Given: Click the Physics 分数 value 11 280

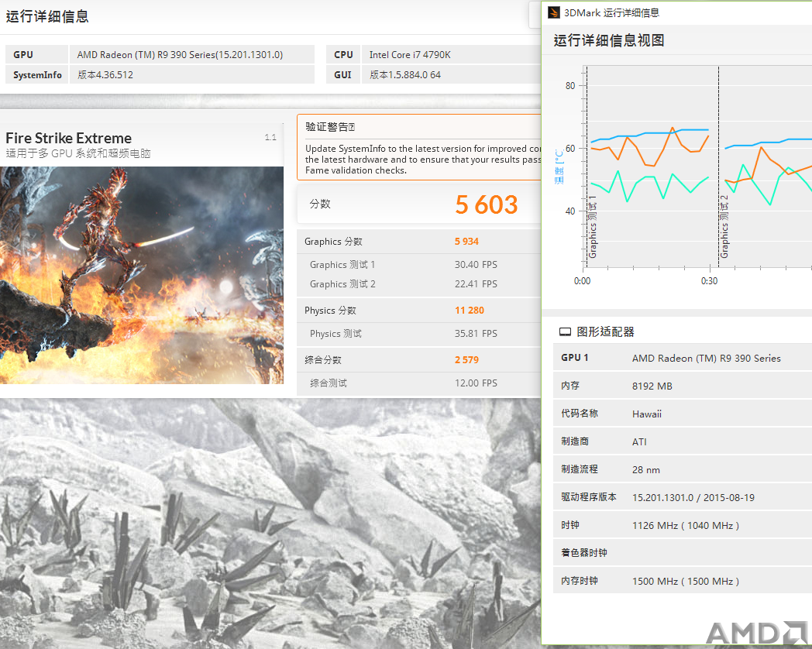Looking at the screenshot, I should [x=470, y=310].
